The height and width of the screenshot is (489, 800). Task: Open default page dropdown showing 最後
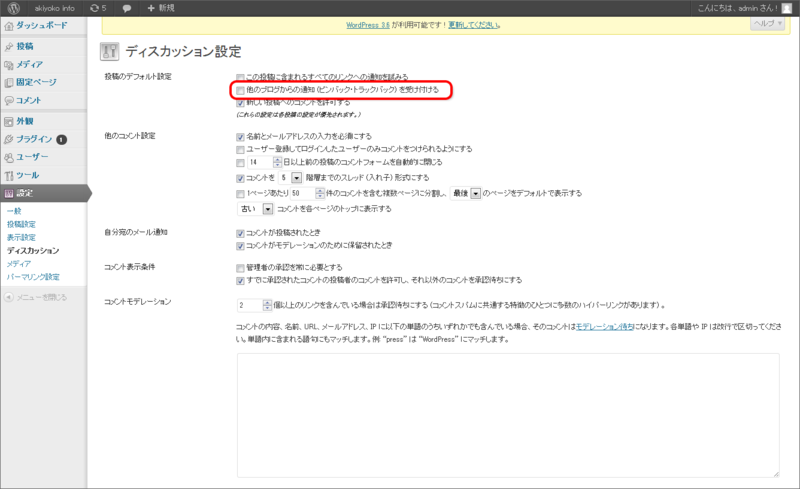[466, 193]
